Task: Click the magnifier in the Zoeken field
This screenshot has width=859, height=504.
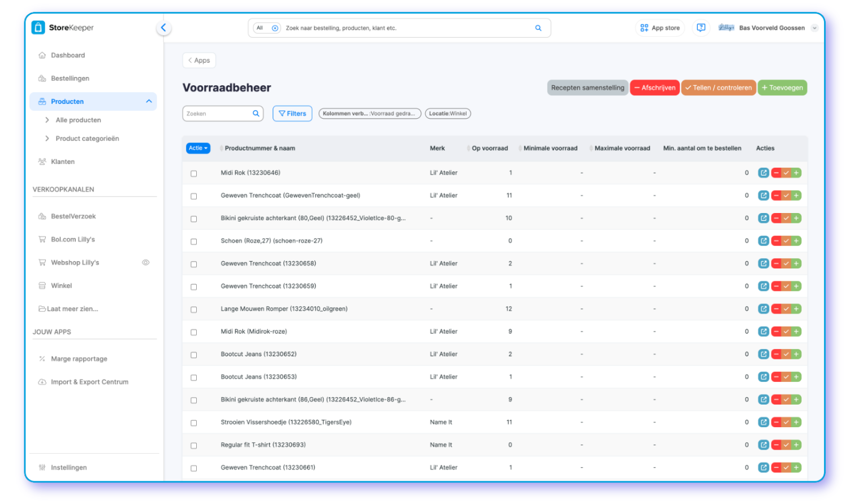Action: click(256, 114)
